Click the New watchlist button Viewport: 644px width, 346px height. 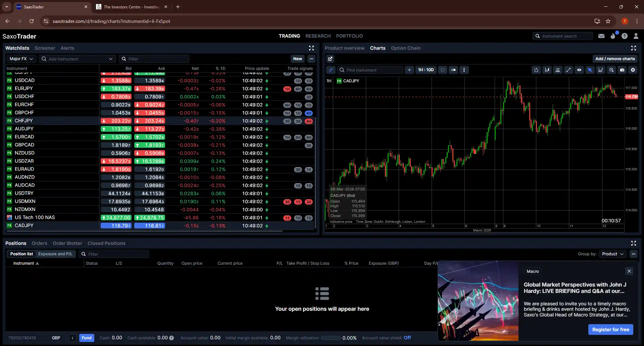click(297, 59)
